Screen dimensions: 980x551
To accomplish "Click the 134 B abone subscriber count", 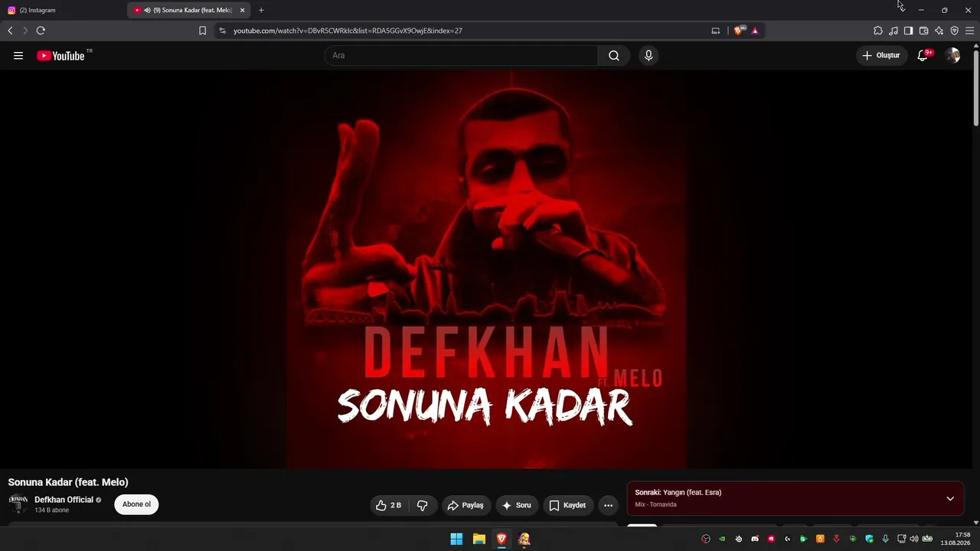I will pos(51,510).
